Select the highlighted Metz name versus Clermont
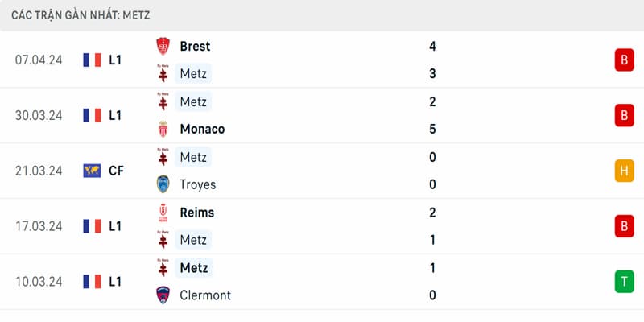The image size is (644, 322). (193, 268)
